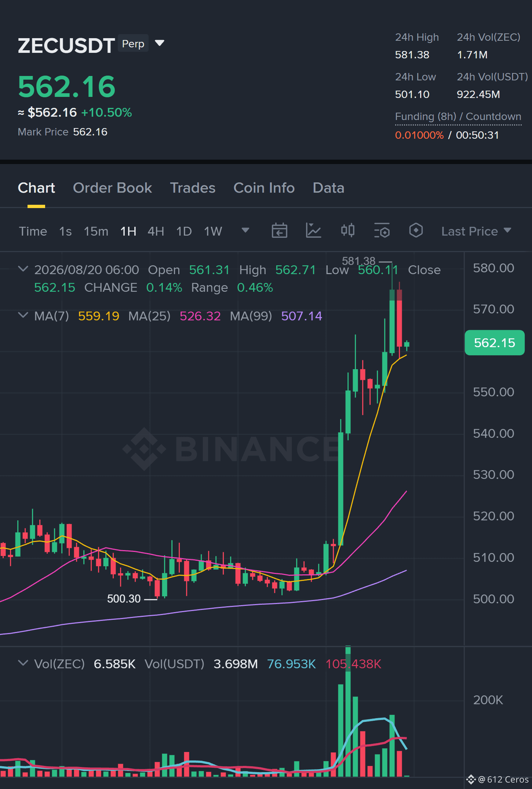Open the candlestick chart style icon
This screenshot has height=789, width=532.
347,230
